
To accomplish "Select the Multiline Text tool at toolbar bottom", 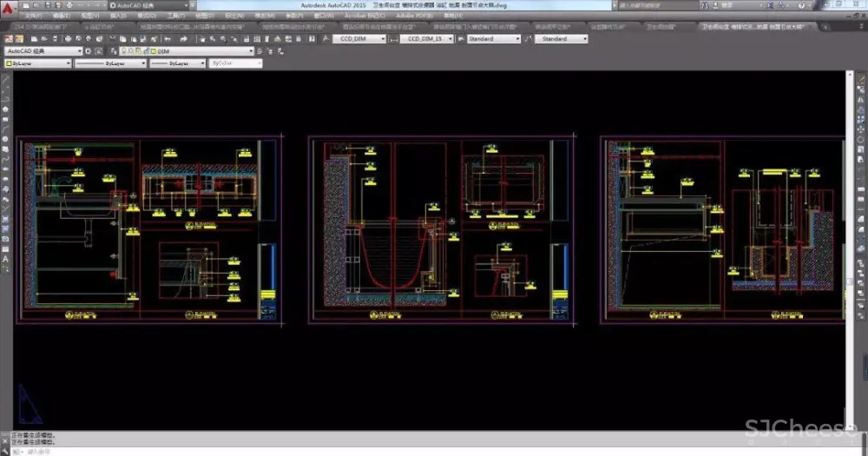I will coord(6,259).
